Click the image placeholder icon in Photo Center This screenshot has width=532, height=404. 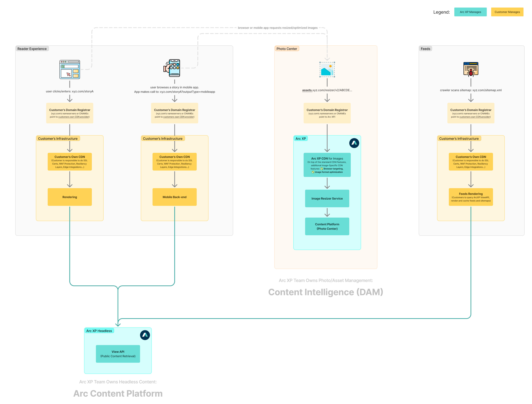(327, 69)
